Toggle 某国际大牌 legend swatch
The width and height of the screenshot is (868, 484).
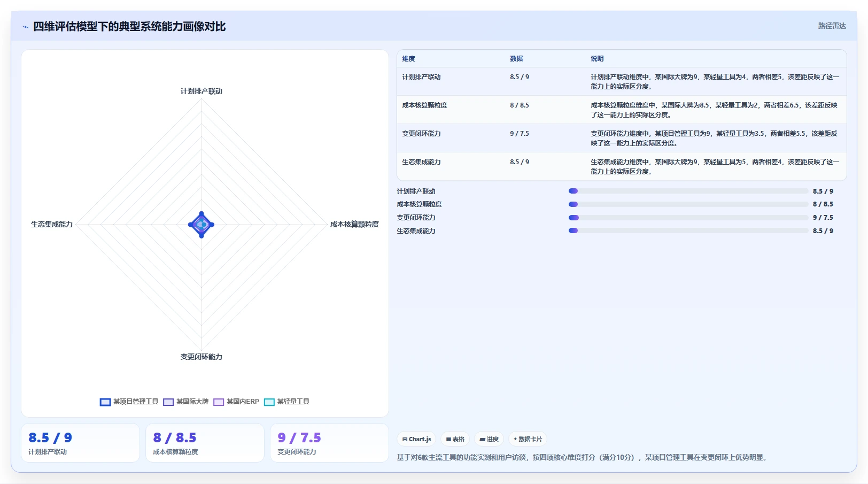168,402
